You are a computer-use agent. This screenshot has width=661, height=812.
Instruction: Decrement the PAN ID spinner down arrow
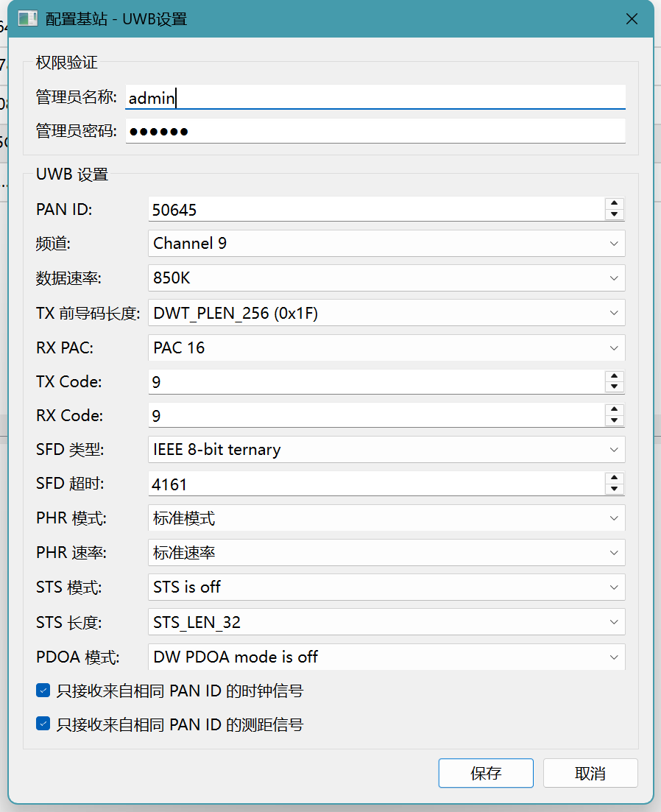614,215
